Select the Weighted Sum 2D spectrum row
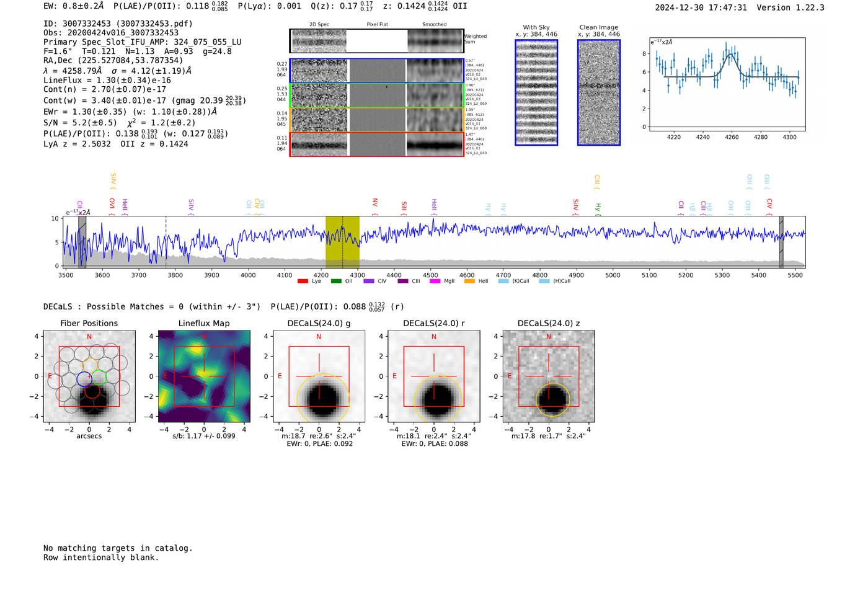The height and width of the screenshot is (591, 868). point(376,41)
